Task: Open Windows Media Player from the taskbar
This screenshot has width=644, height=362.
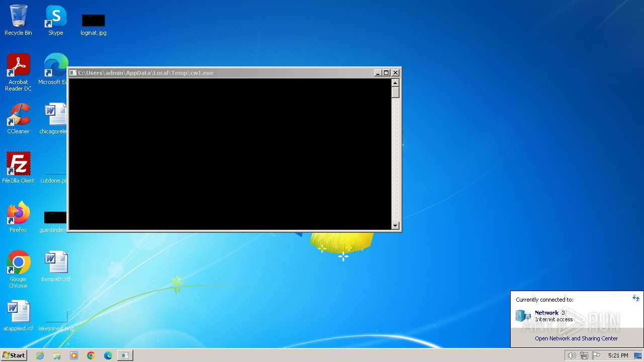Action: pos(74,355)
